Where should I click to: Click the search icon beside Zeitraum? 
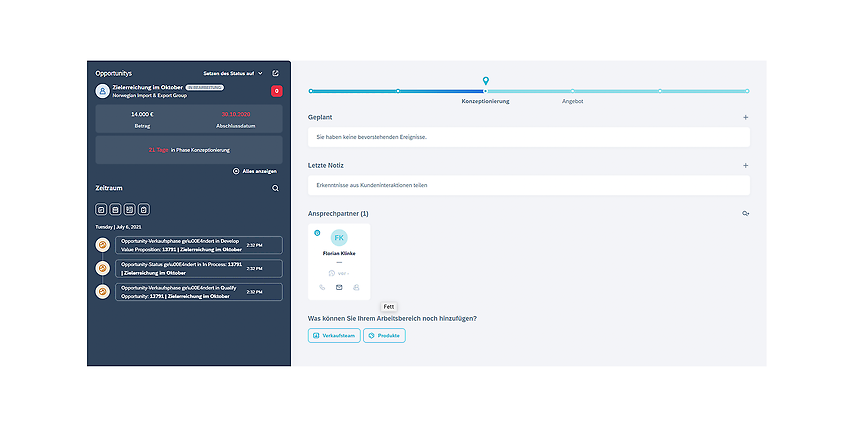pyautogui.click(x=275, y=188)
